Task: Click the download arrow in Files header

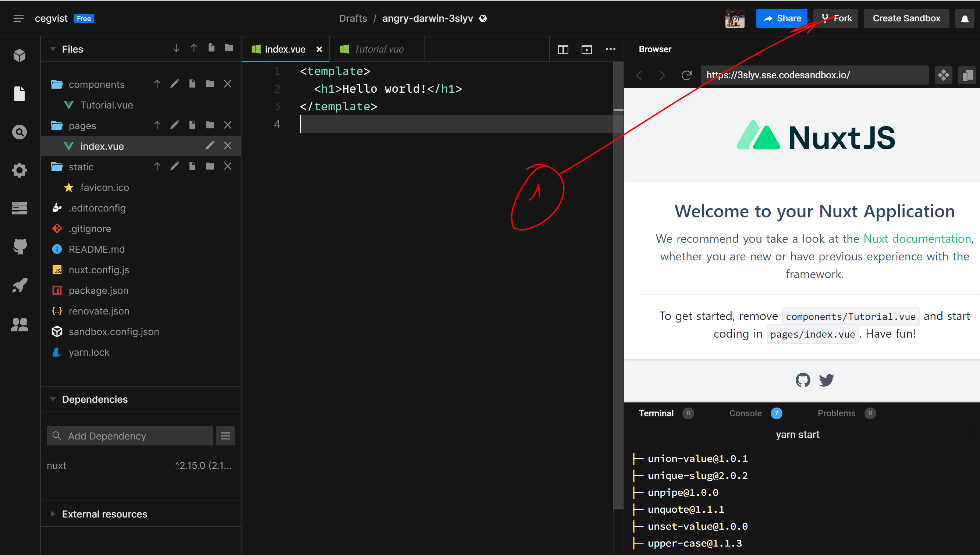Action: (x=176, y=48)
